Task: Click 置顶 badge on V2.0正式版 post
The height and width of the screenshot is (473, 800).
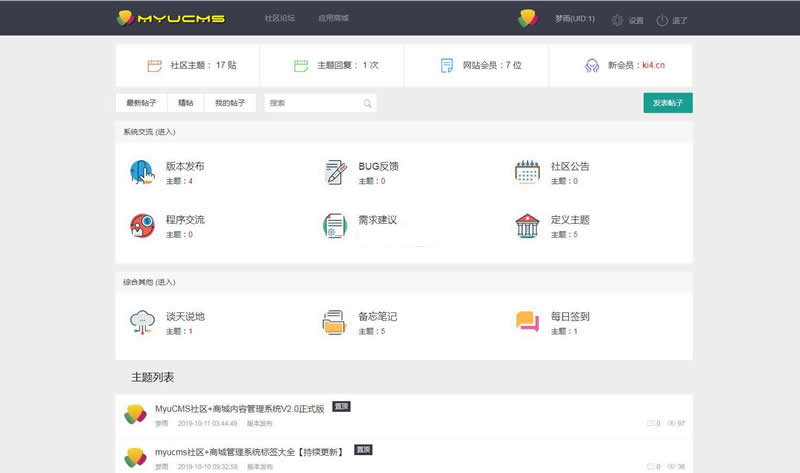Action: point(341,406)
